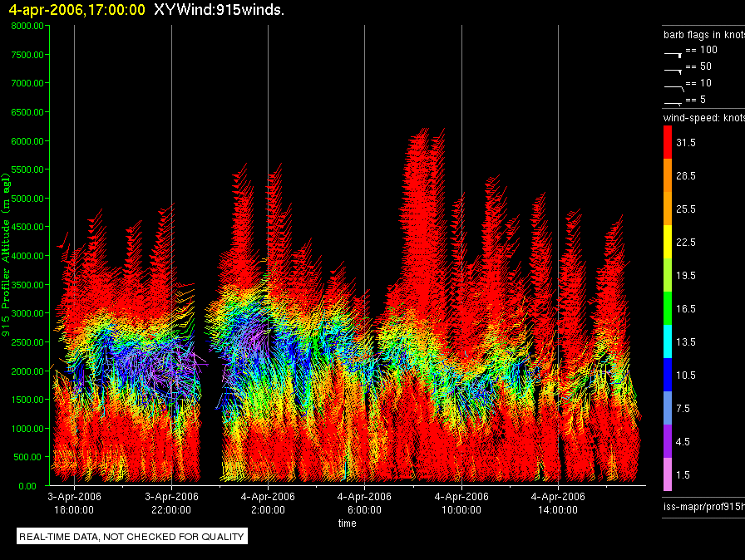The height and width of the screenshot is (560, 745).
Task: Click the 3000.00 altitude tick label
Action: click(27, 313)
